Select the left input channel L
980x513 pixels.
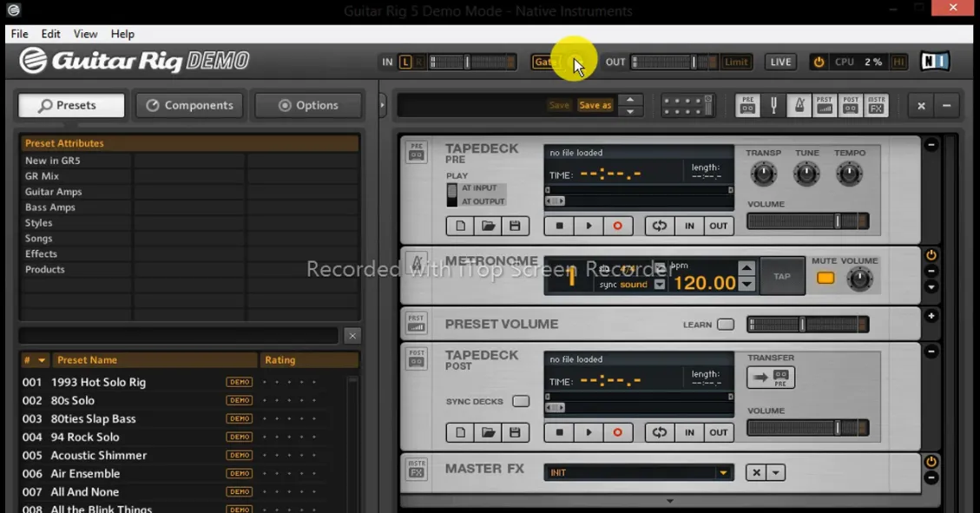[405, 62]
